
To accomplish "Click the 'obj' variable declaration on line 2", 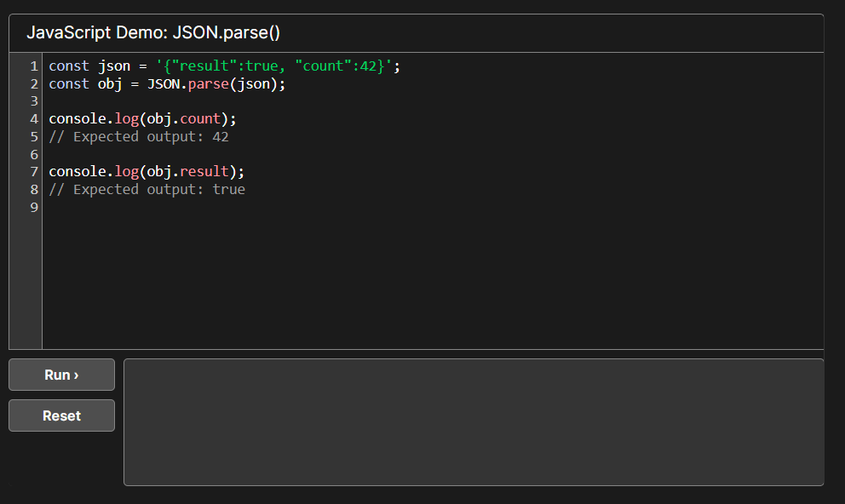I will point(110,84).
